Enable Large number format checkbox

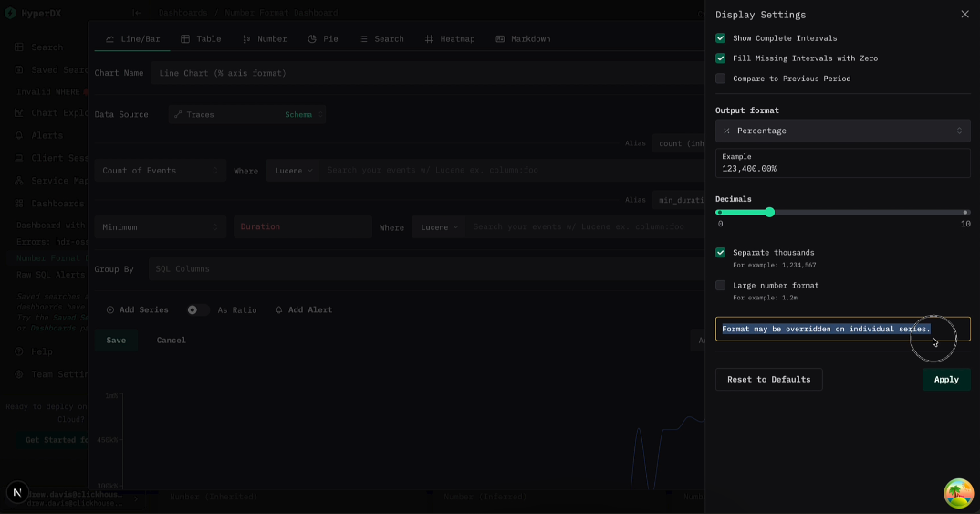tap(721, 285)
